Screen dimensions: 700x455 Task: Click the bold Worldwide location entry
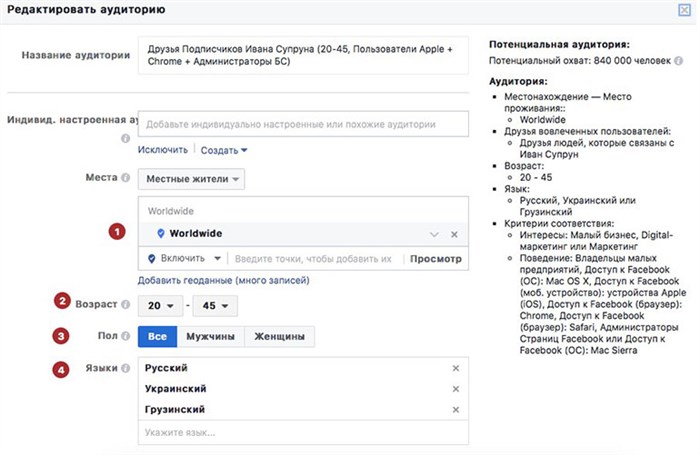(x=196, y=234)
